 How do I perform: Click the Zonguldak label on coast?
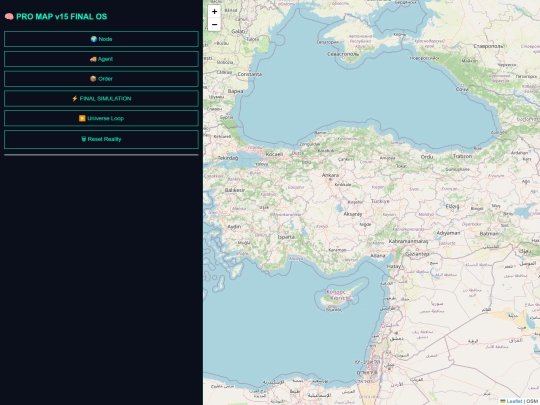310,144
